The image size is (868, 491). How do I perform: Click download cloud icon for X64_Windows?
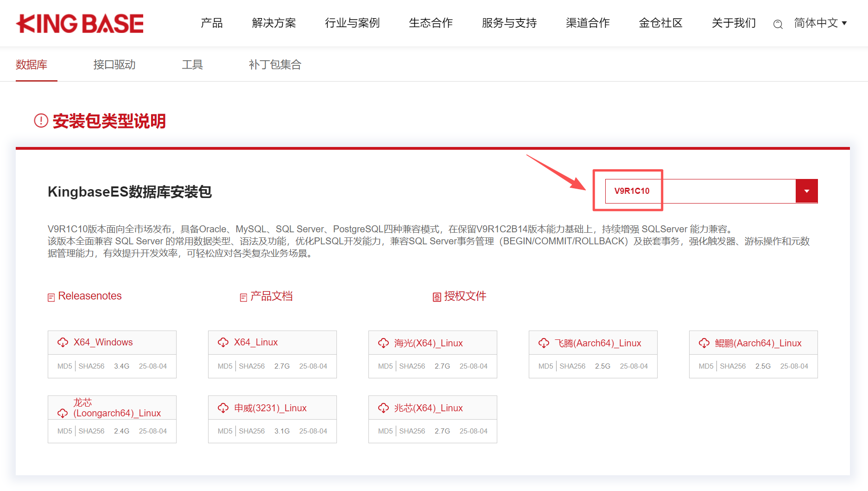pyautogui.click(x=63, y=342)
